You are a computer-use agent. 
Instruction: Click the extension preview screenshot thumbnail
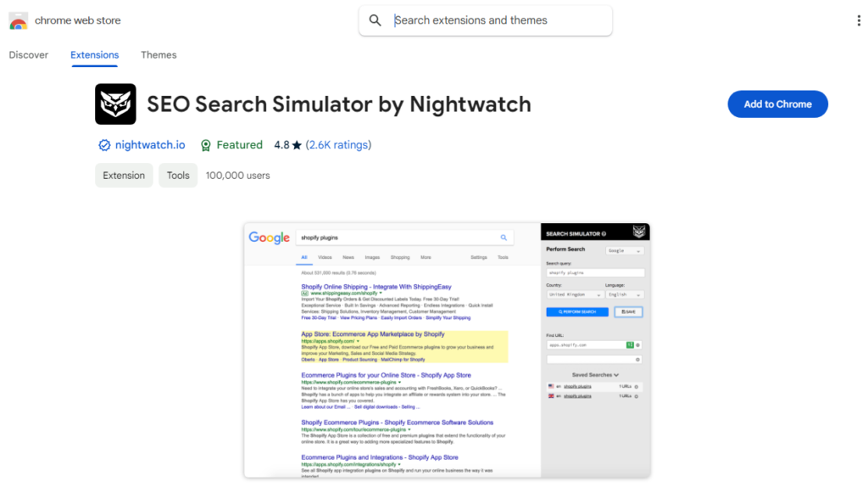[x=448, y=350]
